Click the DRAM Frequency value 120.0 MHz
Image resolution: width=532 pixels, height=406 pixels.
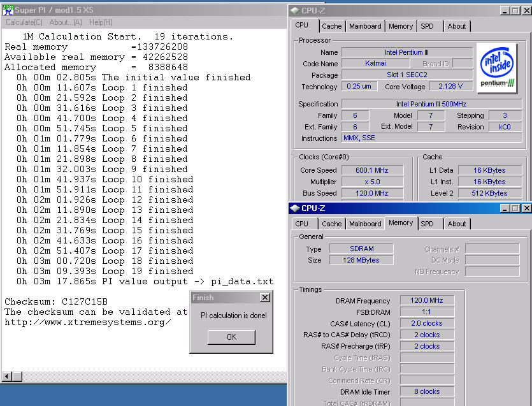pos(427,300)
